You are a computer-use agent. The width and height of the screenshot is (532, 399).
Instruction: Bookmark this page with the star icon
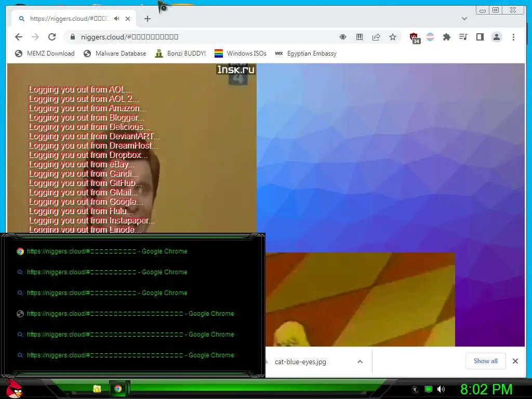[393, 37]
